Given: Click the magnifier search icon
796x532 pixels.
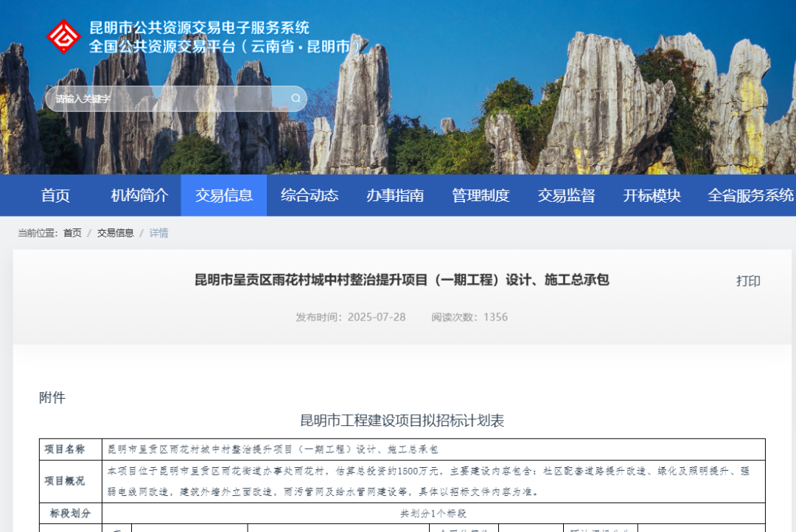Looking at the screenshot, I should 296,99.
